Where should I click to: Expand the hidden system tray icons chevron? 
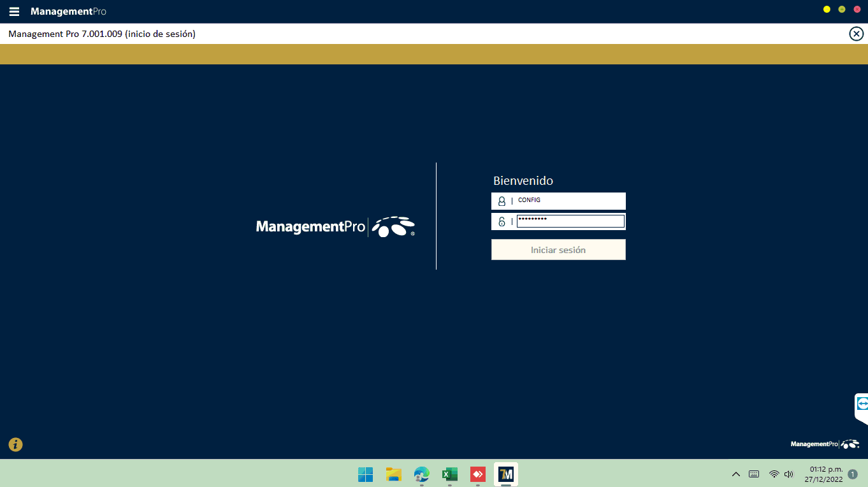click(735, 474)
